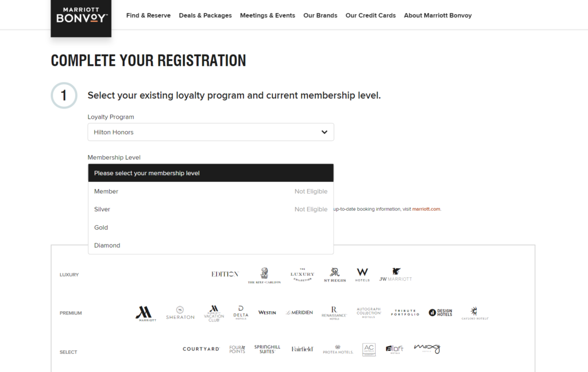Choose Gold membership level option
Viewport: 588px width, 372px height.
(x=102, y=227)
